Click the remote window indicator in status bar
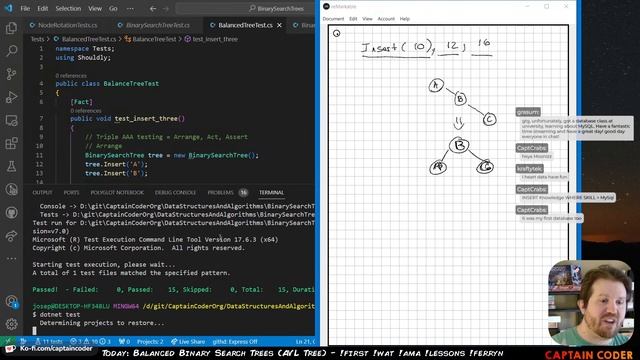 [x=8, y=341]
